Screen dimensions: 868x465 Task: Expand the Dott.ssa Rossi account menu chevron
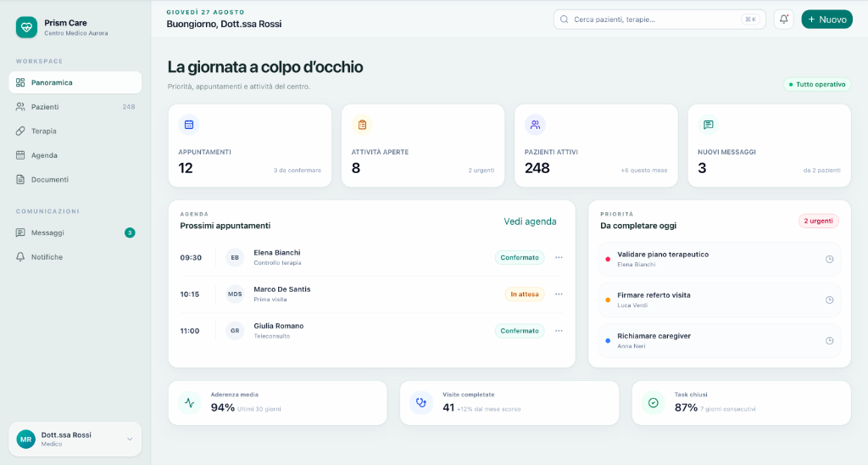pos(130,439)
